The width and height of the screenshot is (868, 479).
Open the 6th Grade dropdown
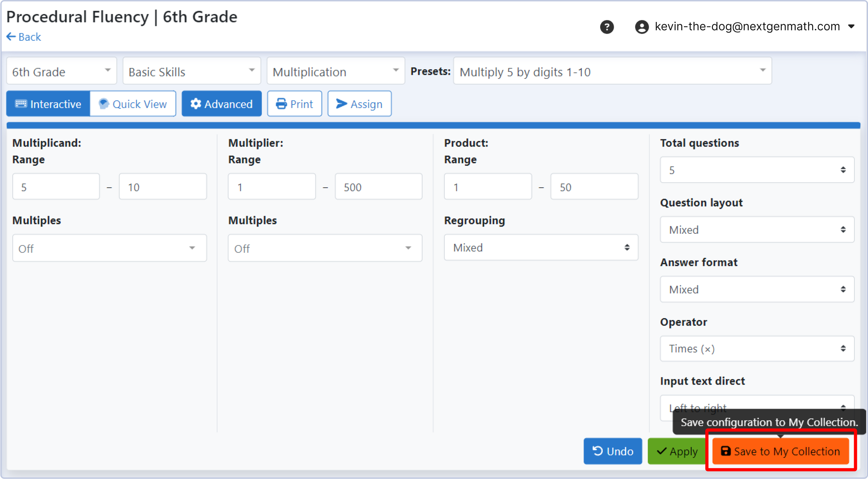tap(62, 71)
